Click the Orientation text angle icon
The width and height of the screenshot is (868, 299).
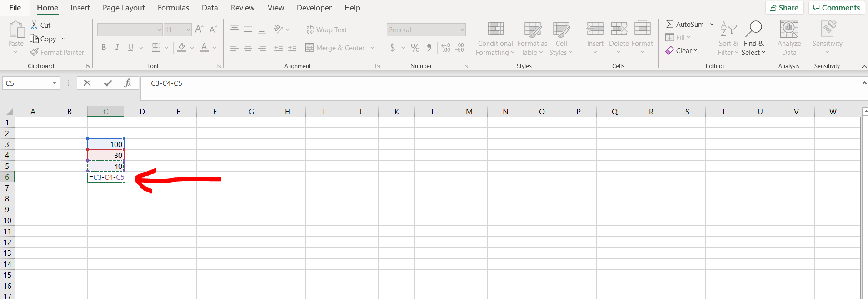click(x=279, y=29)
